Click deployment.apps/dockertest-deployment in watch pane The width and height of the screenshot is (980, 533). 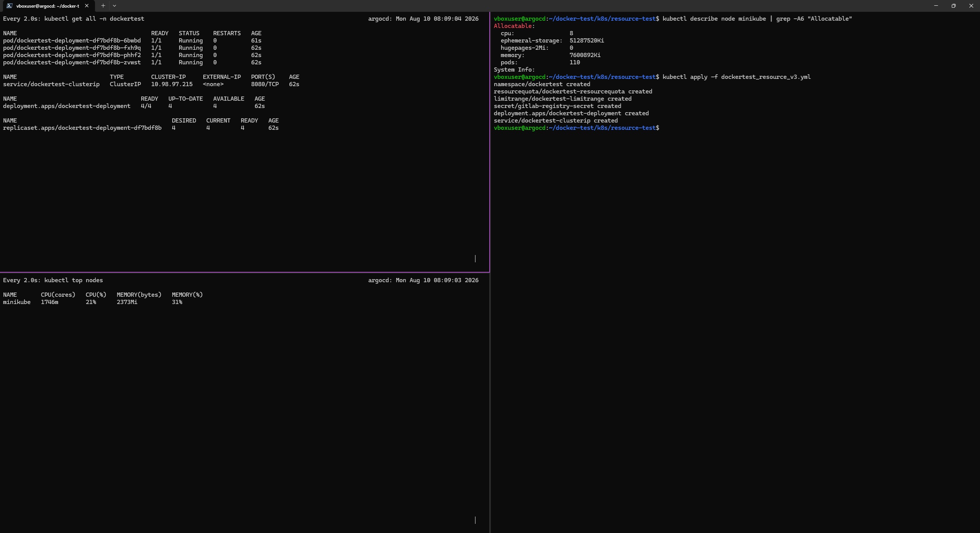[x=67, y=106]
